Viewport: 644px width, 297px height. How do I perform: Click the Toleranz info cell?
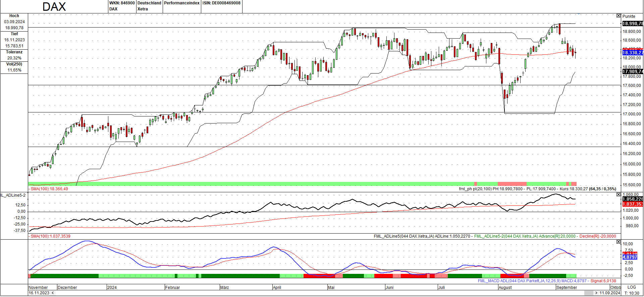pos(14,55)
